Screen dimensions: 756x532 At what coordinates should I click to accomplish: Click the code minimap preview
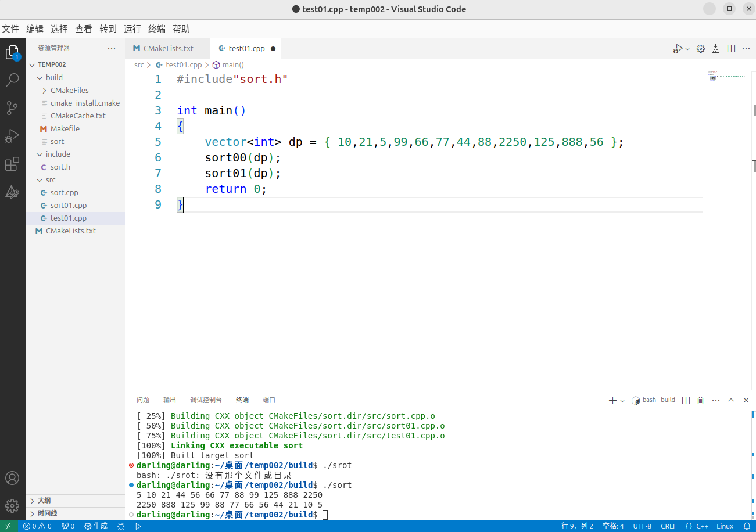click(726, 77)
